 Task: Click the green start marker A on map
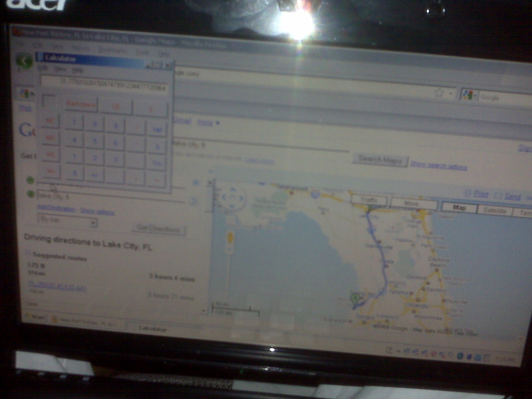355,299
